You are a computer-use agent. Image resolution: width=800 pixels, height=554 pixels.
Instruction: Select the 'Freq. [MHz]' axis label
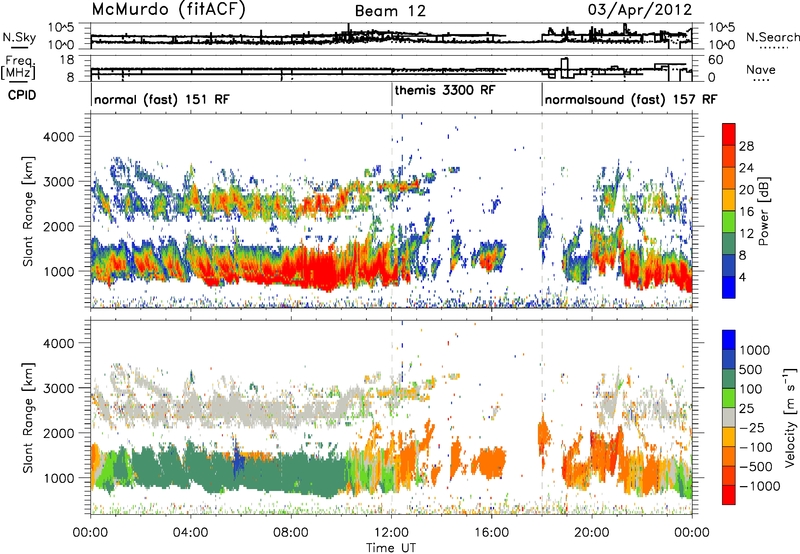click(x=18, y=67)
